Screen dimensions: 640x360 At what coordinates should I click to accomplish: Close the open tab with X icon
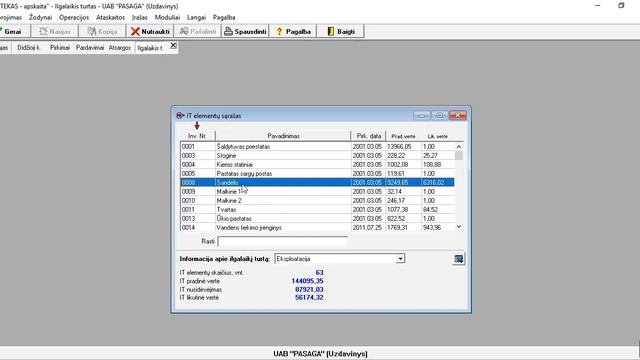pyautogui.click(x=173, y=46)
